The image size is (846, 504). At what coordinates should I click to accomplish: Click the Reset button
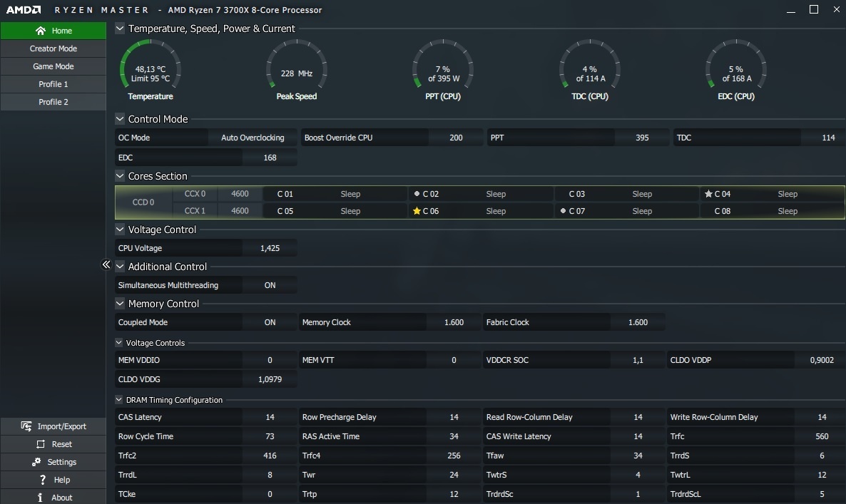(x=53, y=444)
